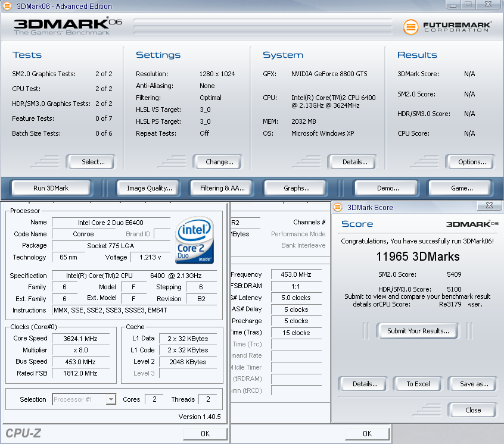Screen dimensions: 504x444
Task: Click the FSB:DRAM ratio '1:1'
Action: pyautogui.click(x=296, y=286)
